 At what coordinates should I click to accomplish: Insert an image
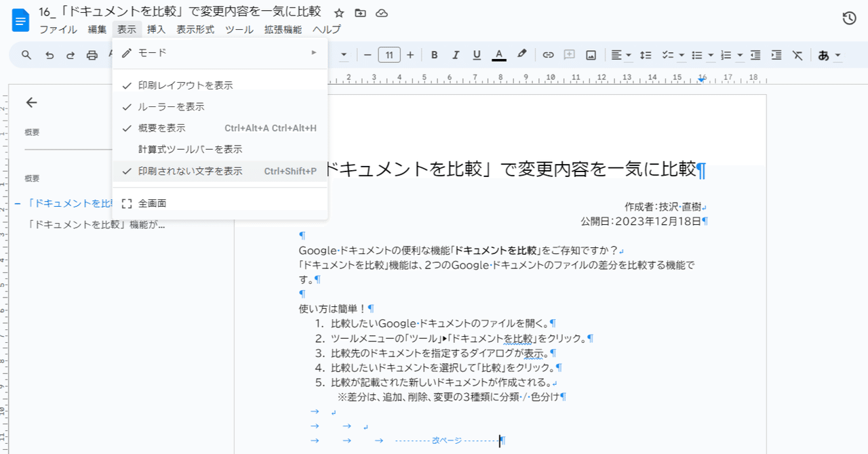[591, 55]
